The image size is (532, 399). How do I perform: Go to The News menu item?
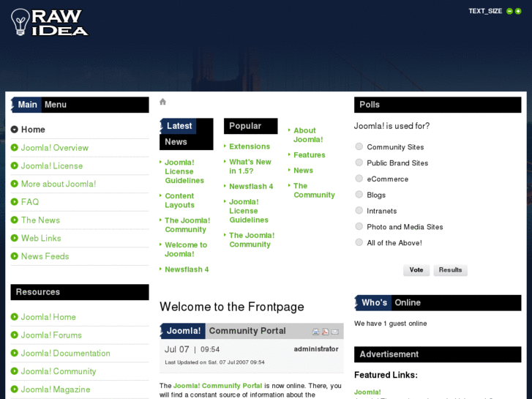(x=40, y=220)
